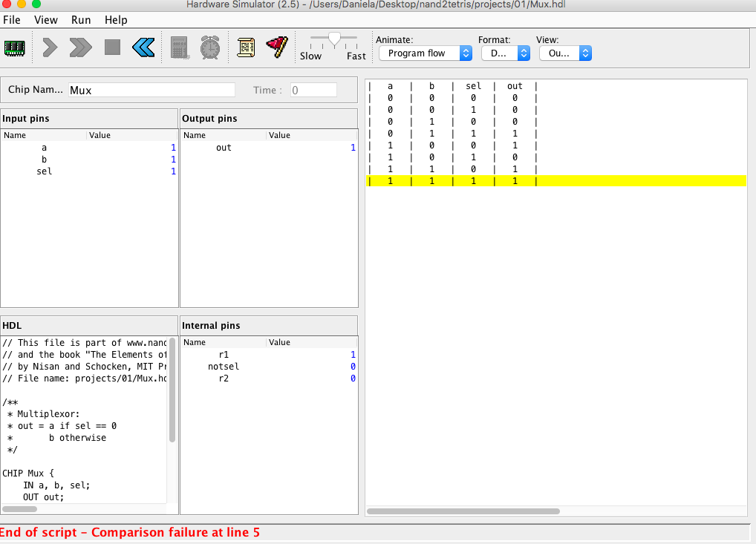Reset the script with the blue rewind icon
The image size is (756, 544).
pyautogui.click(x=143, y=47)
